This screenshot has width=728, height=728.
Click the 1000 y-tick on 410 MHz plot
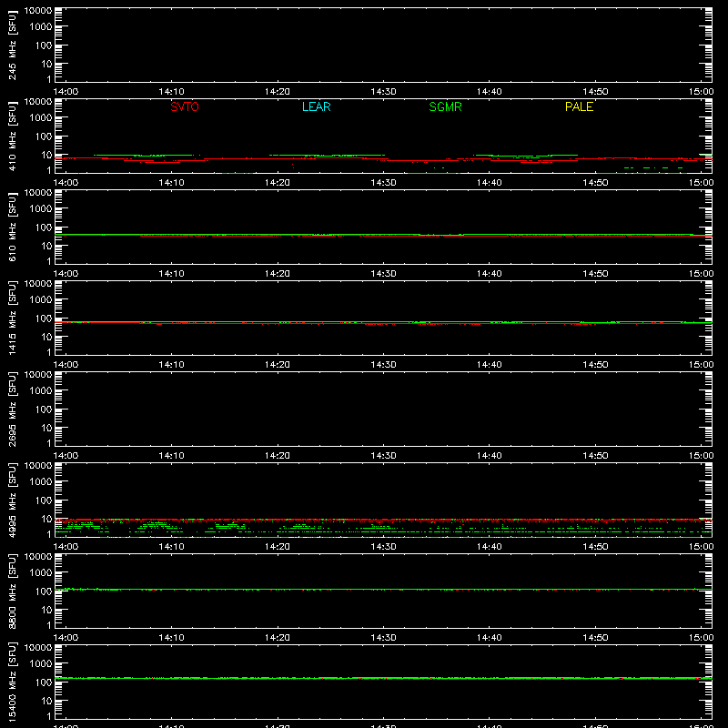click(41, 118)
